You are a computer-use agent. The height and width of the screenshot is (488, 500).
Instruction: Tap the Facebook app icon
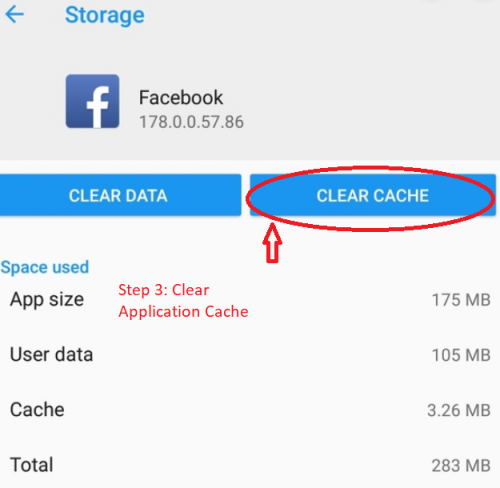point(92,101)
